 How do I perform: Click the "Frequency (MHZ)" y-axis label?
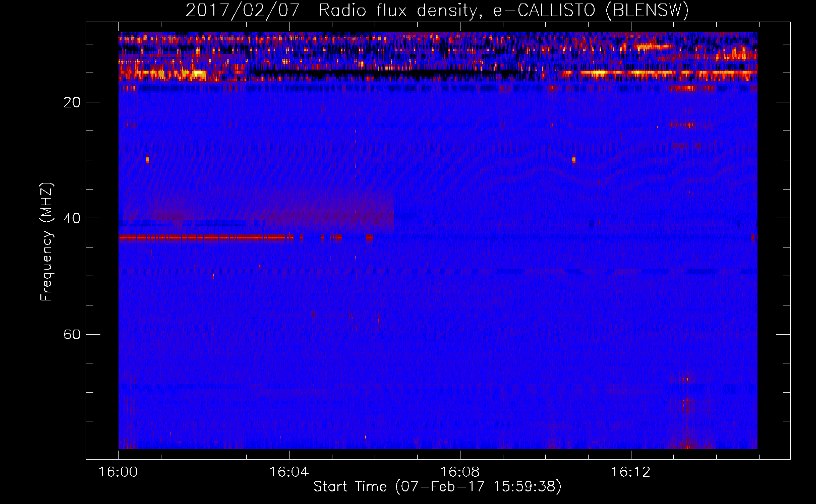tap(46, 242)
